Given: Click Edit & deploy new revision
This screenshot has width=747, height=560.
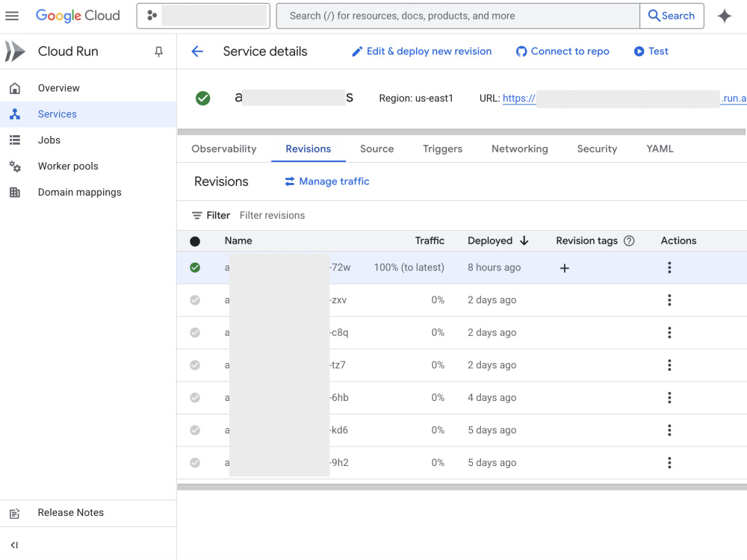Looking at the screenshot, I should coord(421,52).
